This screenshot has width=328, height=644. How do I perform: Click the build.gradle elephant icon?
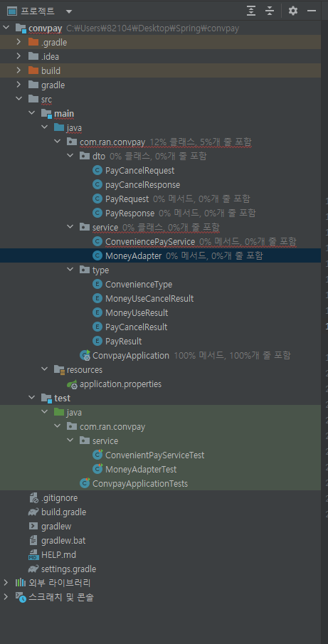click(33, 512)
